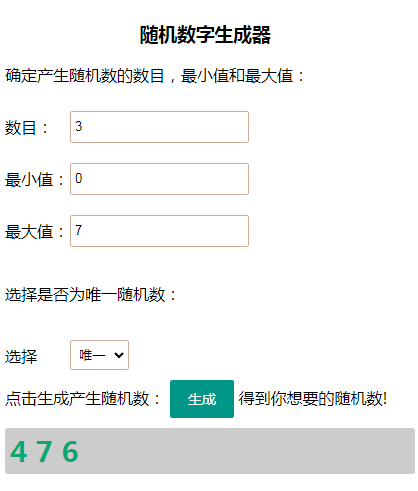Click the instruction line 确定产生随机数的数目
Viewport: 418px width, 491px height.
tap(85, 76)
